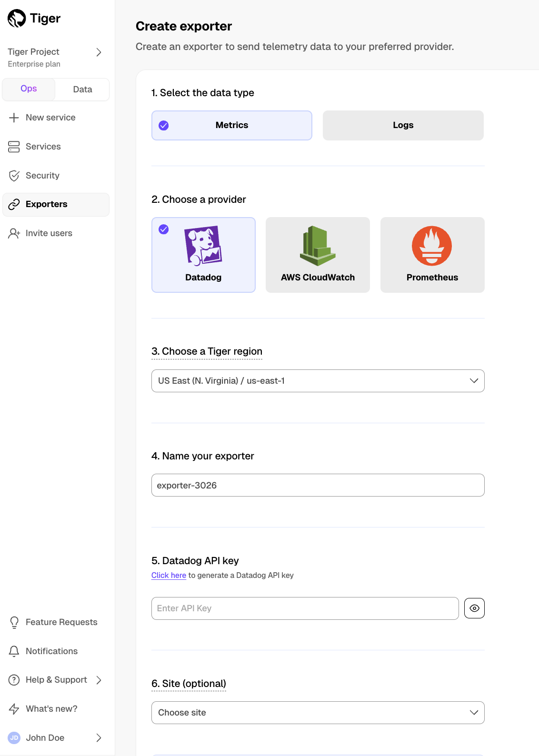Click the region dropdown chevron arrow
This screenshot has height=756, width=539.
pyautogui.click(x=474, y=381)
